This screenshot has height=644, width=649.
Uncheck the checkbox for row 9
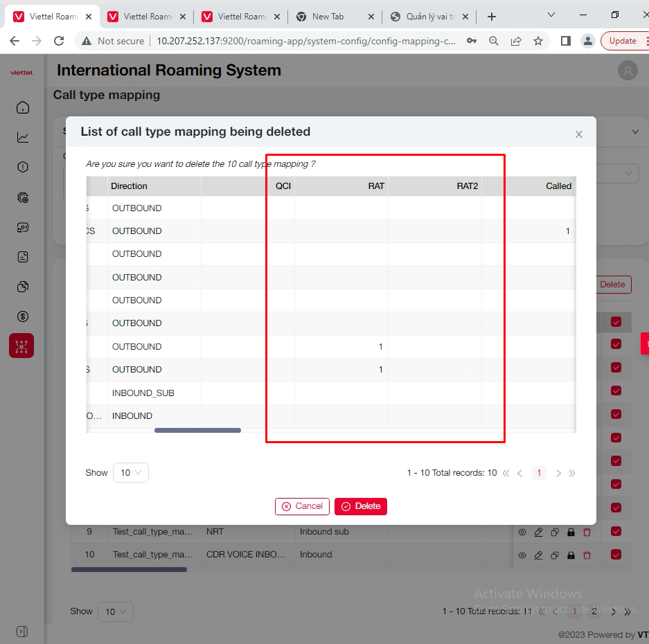[616, 531]
